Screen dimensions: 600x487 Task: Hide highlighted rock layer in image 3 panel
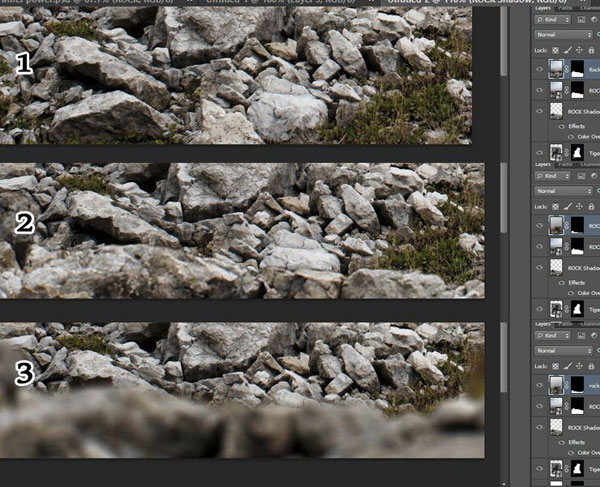coord(540,385)
